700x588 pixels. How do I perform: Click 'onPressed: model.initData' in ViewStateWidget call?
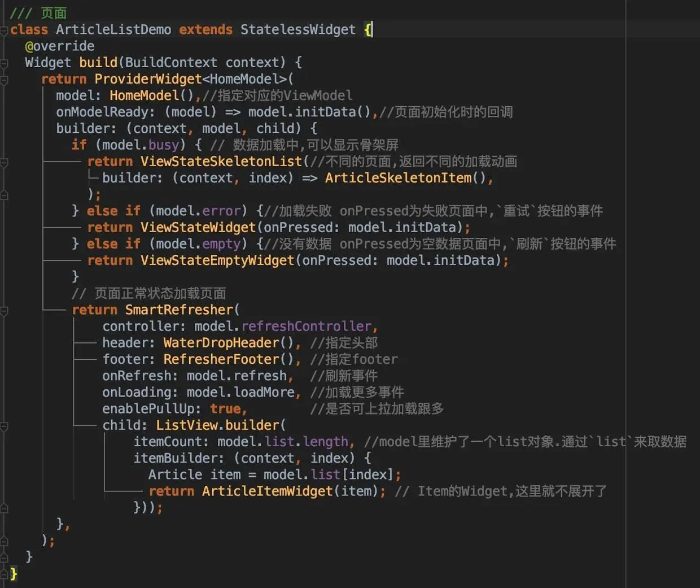point(360,228)
